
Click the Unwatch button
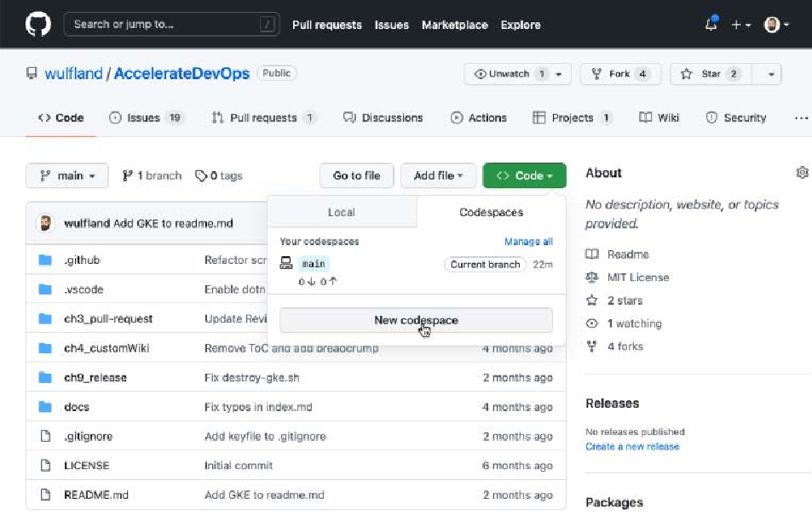click(x=510, y=74)
